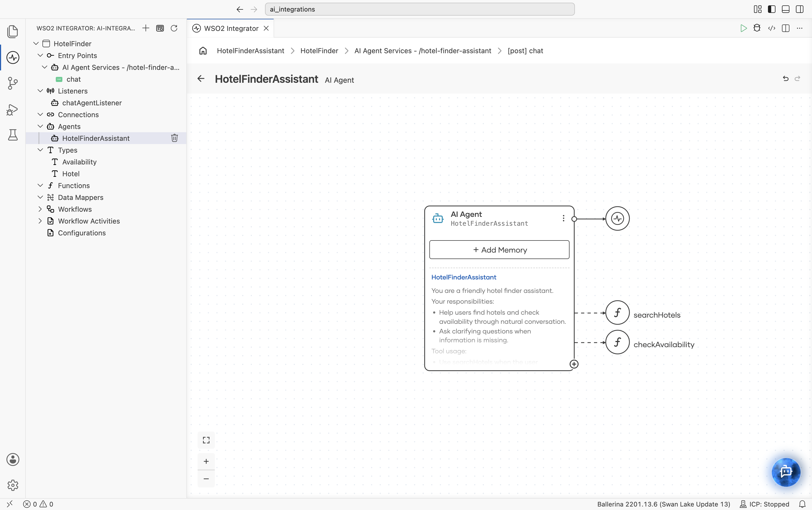Image resolution: width=812 pixels, height=510 pixels.
Task: Click the plus icon in sidebar header
Action: click(x=146, y=28)
